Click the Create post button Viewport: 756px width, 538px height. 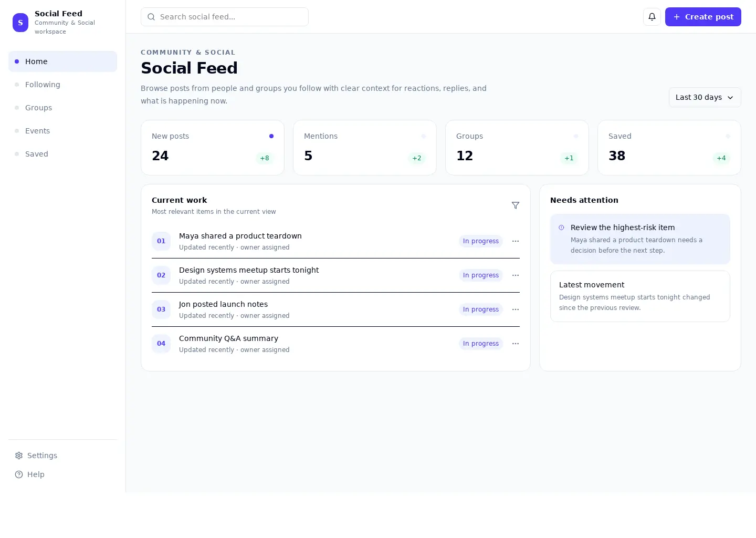[703, 17]
